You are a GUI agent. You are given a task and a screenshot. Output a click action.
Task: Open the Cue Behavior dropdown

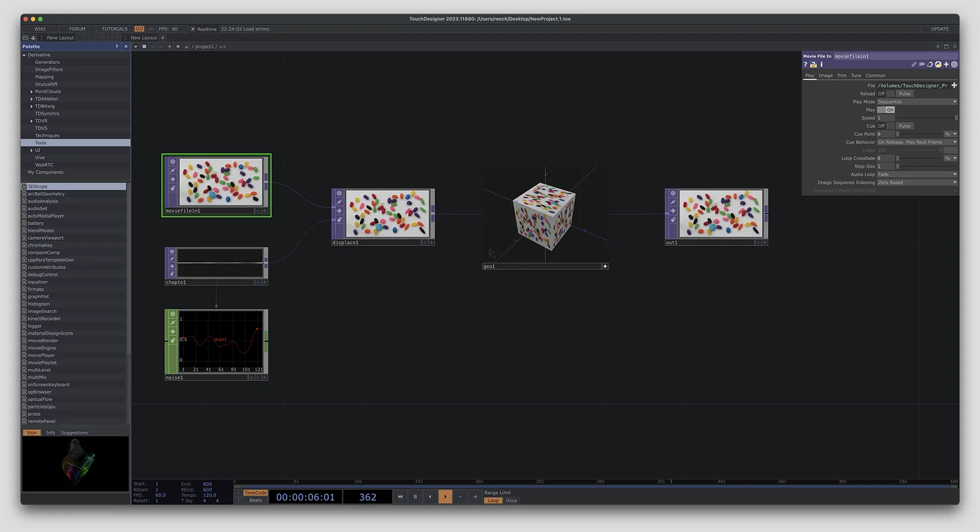[x=917, y=142]
